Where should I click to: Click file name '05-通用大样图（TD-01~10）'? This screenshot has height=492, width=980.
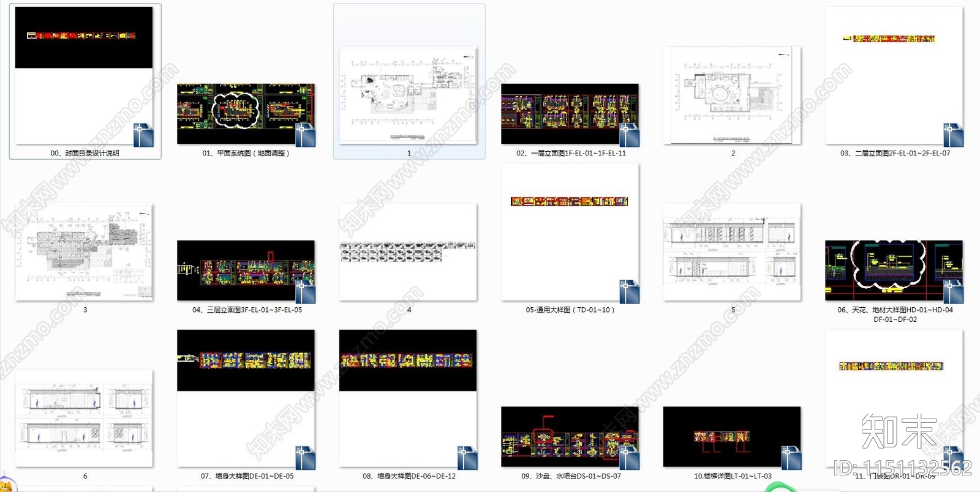570,310
